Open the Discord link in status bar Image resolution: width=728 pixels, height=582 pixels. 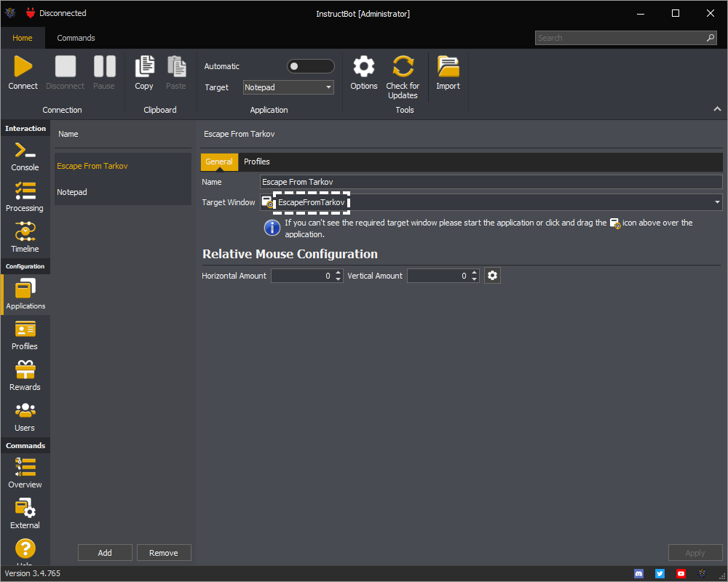(639, 574)
